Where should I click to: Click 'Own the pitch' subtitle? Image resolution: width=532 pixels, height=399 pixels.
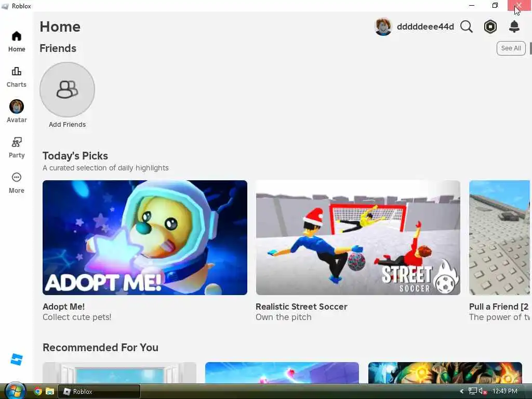pos(284,317)
